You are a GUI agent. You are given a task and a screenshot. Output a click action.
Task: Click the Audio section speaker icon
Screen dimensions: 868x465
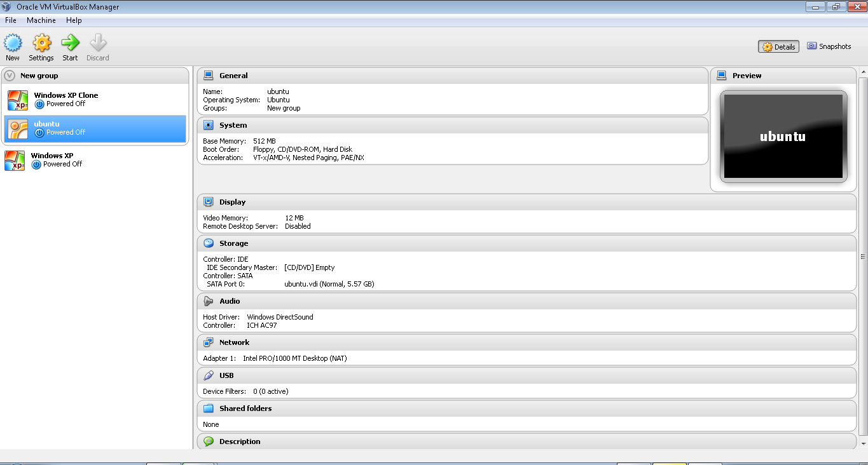tap(208, 300)
